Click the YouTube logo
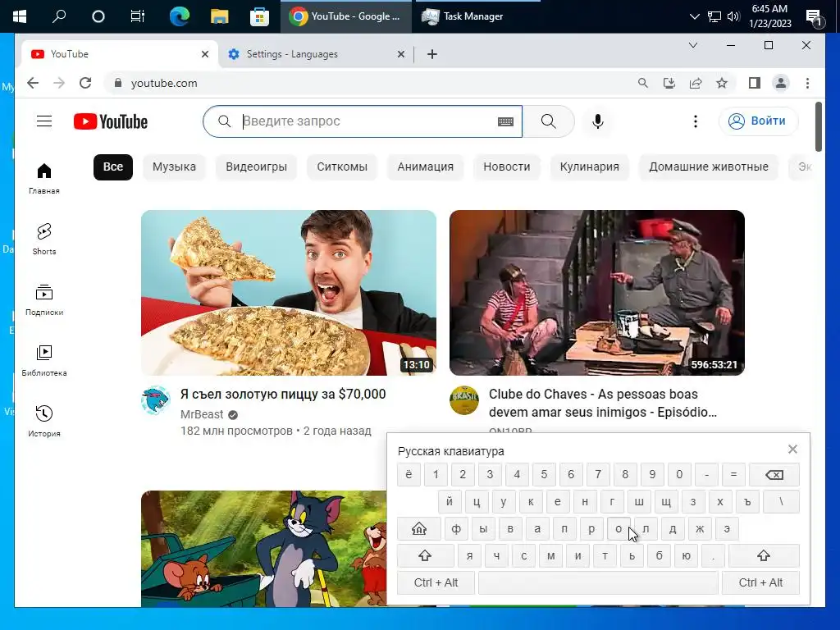 (x=111, y=121)
